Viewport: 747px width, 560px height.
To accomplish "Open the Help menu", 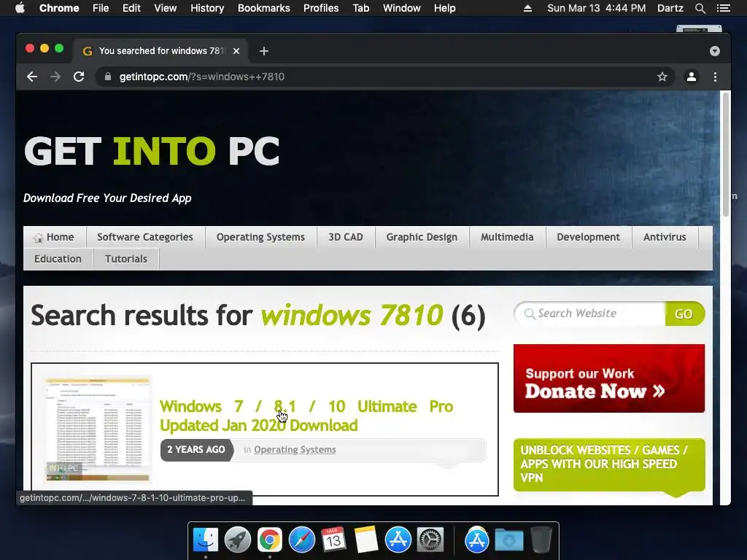I will 444,8.
